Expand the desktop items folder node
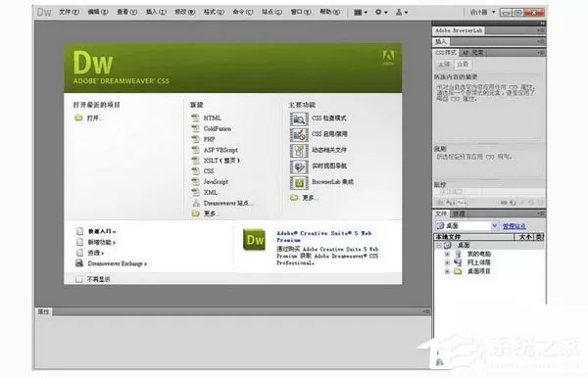588x378 pixels. click(x=447, y=271)
